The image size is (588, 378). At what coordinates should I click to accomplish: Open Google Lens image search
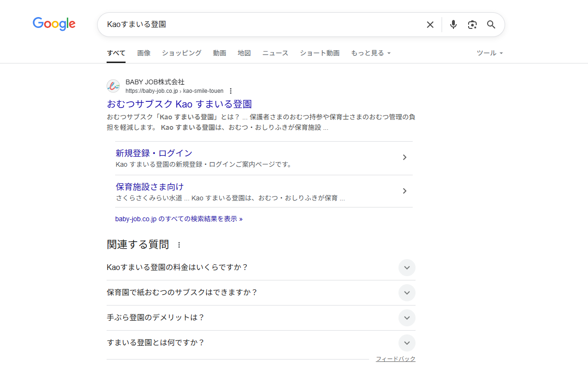click(472, 25)
